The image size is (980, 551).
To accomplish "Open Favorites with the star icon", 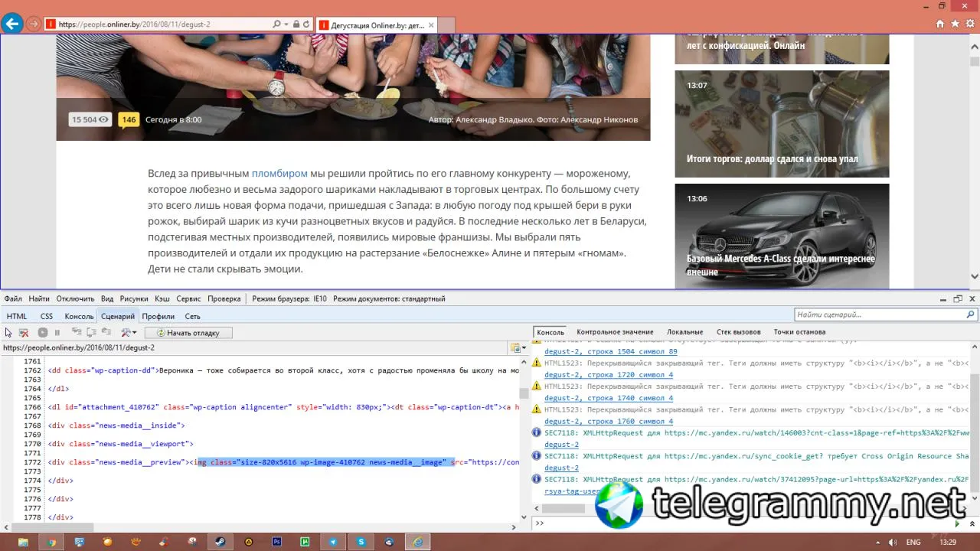I will tap(955, 24).
